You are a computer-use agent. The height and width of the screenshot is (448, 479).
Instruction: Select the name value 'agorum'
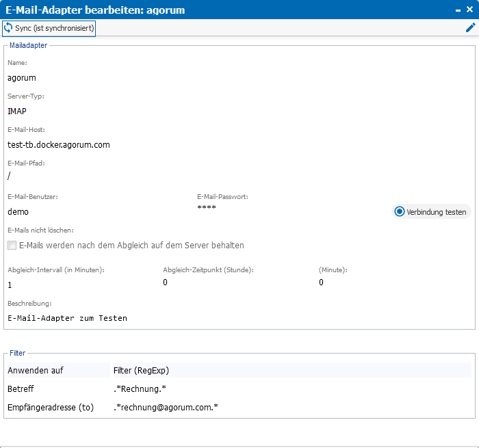coord(22,78)
